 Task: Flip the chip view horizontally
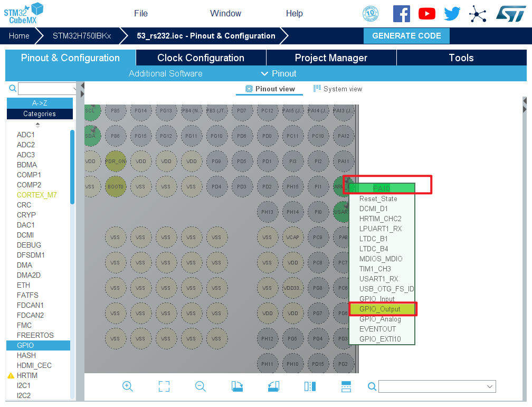pos(310,386)
